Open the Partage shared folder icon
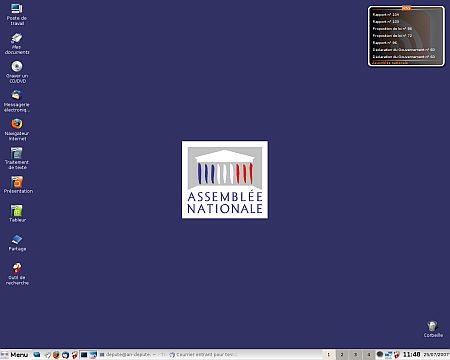This screenshot has height=360, width=450. tap(17, 242)
